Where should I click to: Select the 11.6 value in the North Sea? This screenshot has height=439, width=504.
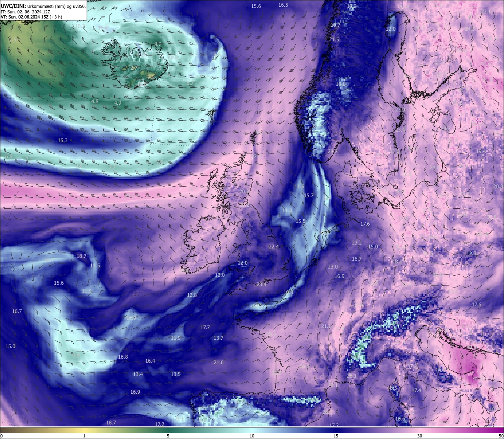coord(299,187)
